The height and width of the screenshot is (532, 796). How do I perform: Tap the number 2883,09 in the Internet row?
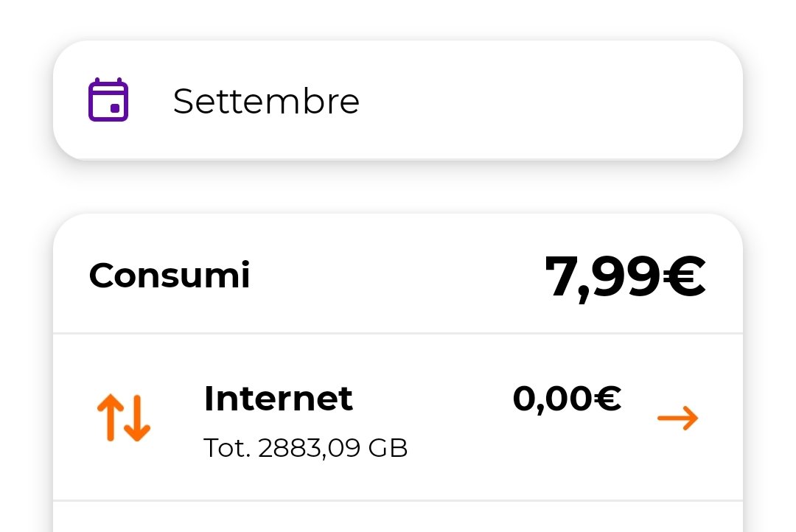pyautogui.click(x=310, y=448)
